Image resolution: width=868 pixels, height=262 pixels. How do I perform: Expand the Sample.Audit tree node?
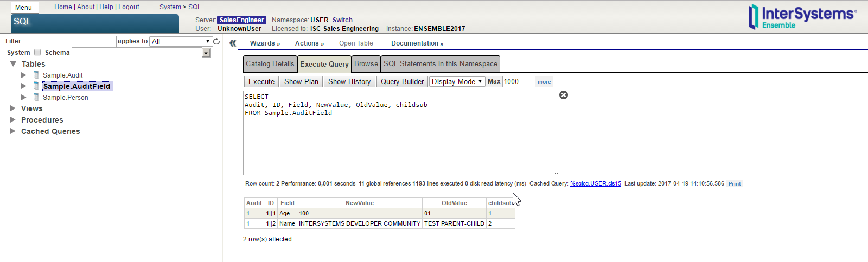[x=23, y=75]
